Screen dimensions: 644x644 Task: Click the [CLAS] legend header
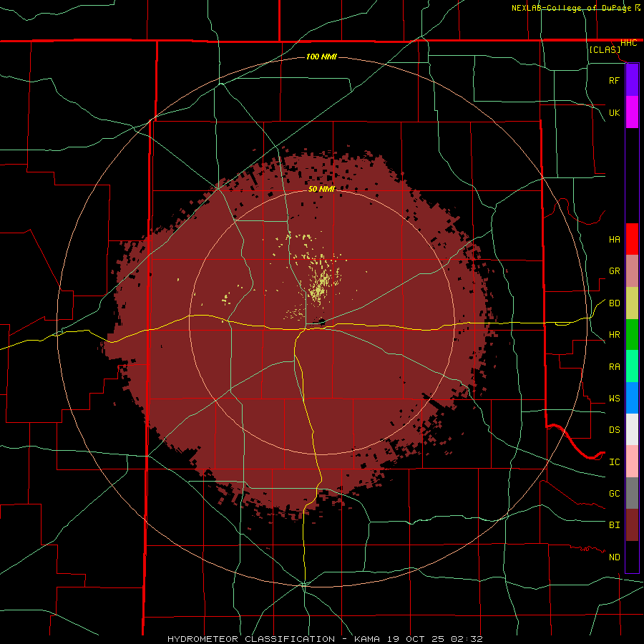pos(605,49)
